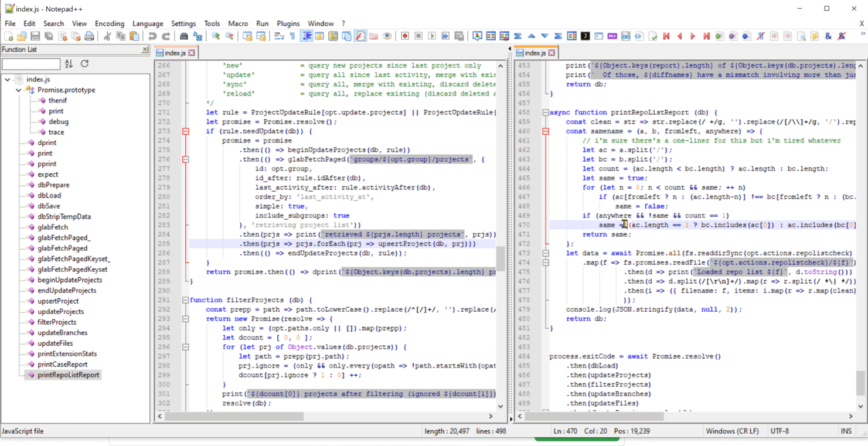The height and width of the screenshot is (446, 868).
Task: Close the right view index.js tab
Action: coord(552,53)
